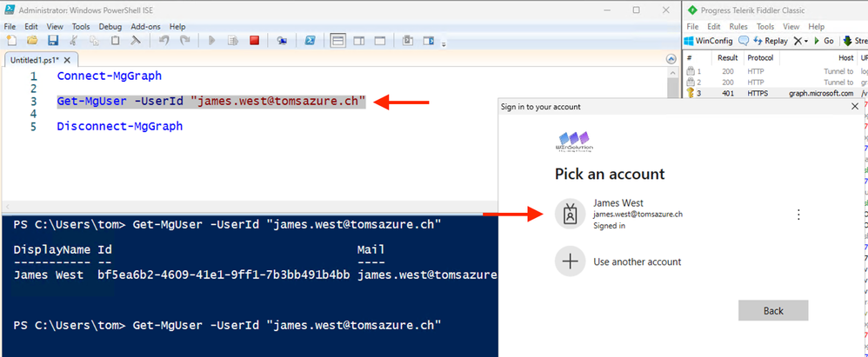Click the plus icon for another account
This screenshot has width=868, height=357.
pyautogui.click(x=570, y=261)
